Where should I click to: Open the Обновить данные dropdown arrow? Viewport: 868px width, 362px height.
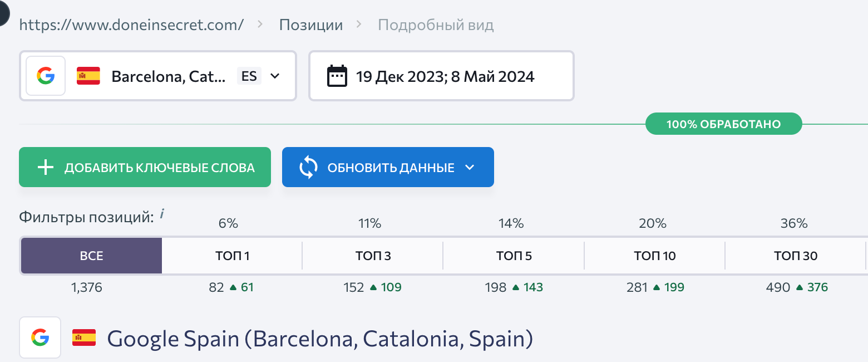[470, 167]
